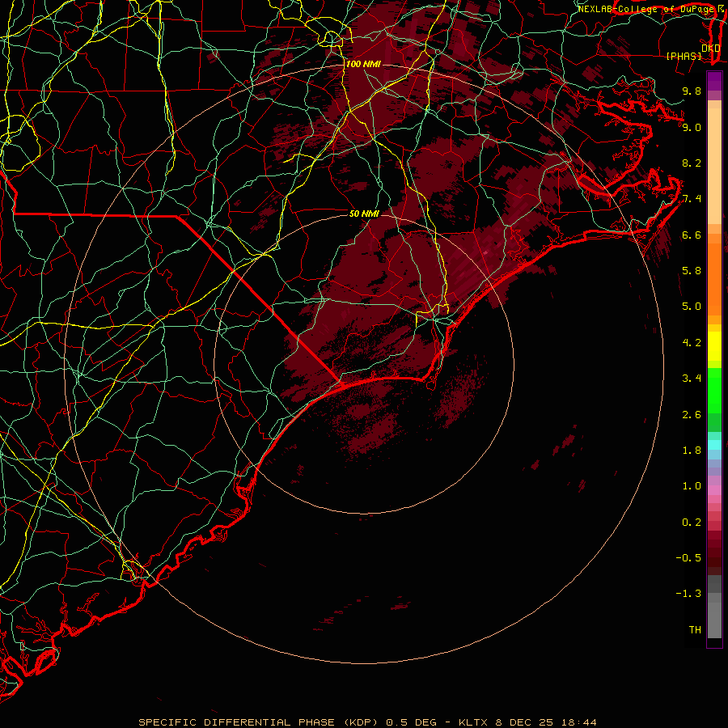Click the -0.5 legend value
728x728 pixels.
point(688,558)
